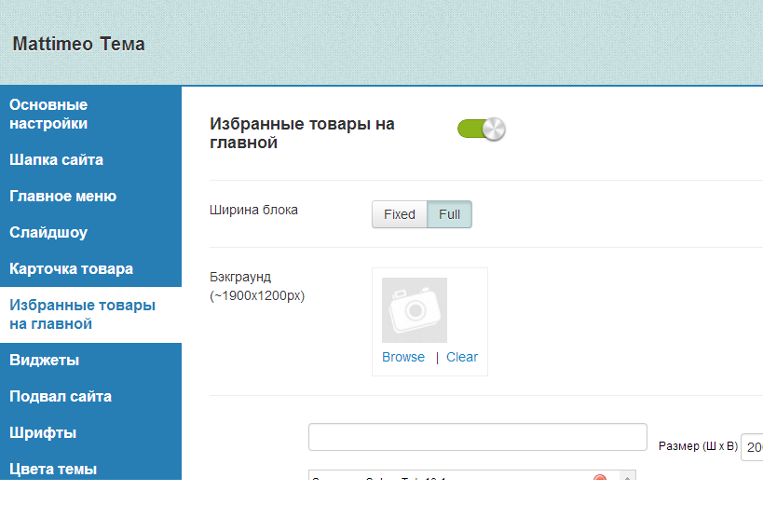Click the Clear link for background

pyautogui.click(x=462, y=357)
